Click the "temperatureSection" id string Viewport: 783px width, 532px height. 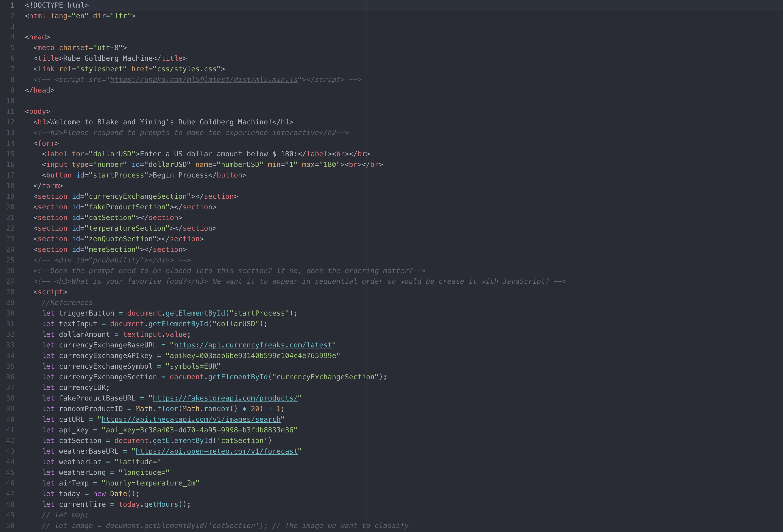[127, 228]
